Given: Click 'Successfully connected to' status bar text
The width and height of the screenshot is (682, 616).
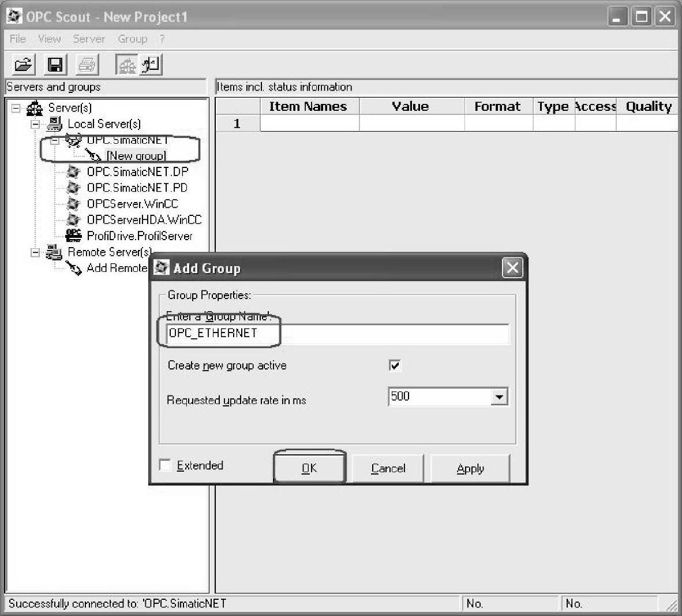Looking at the screenshot, I should click(x=118, y=604).
